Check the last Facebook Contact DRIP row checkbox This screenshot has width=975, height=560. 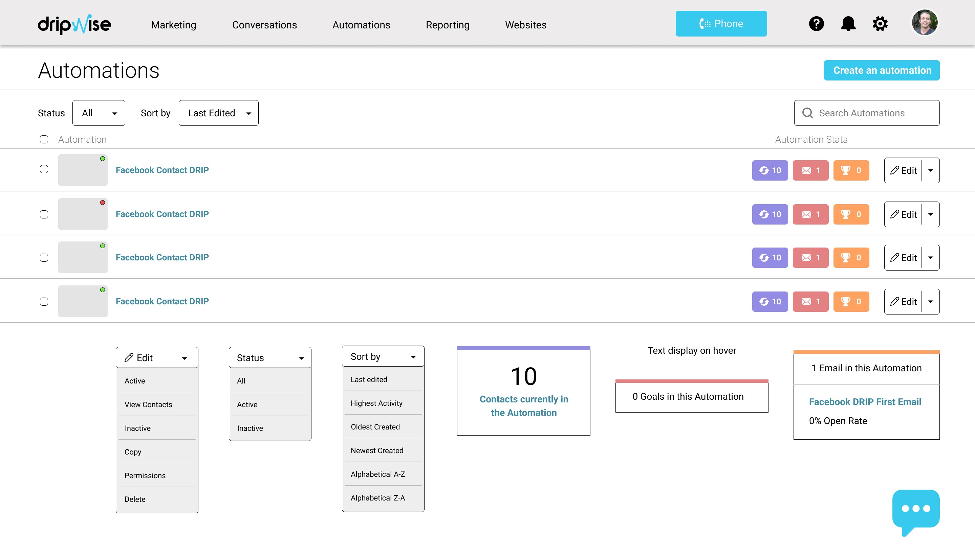click(x=44, y=302)
